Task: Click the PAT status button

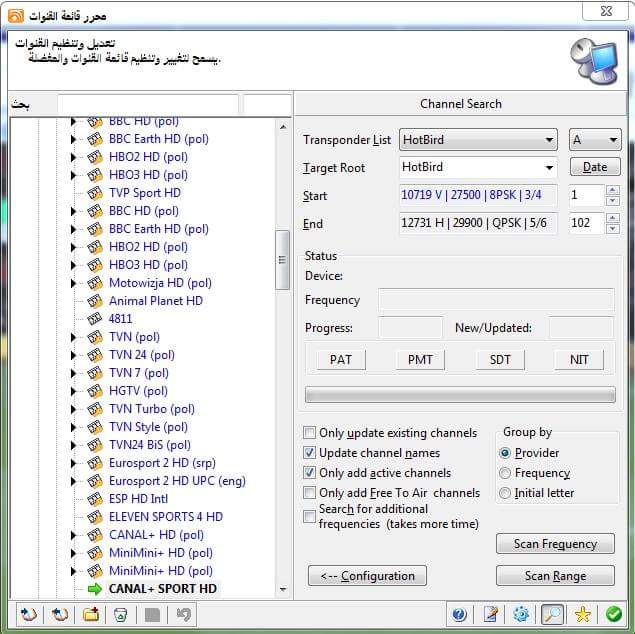Action: tap(341, 360)
